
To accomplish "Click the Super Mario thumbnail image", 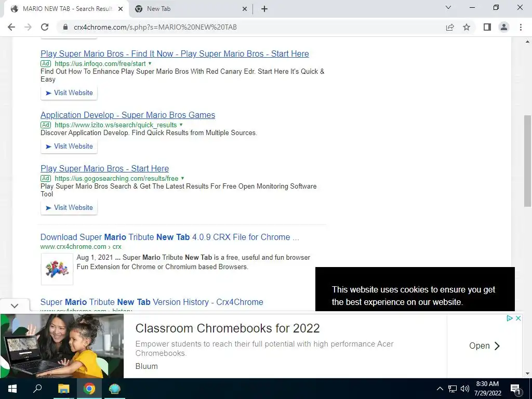I will pyautogui.click(x=57, y=269).
